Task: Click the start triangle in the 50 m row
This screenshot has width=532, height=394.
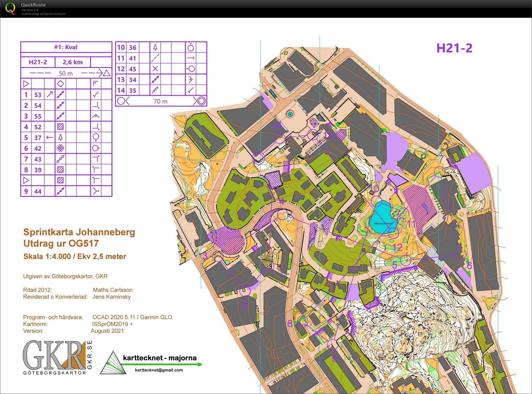Action: (107, 73)
